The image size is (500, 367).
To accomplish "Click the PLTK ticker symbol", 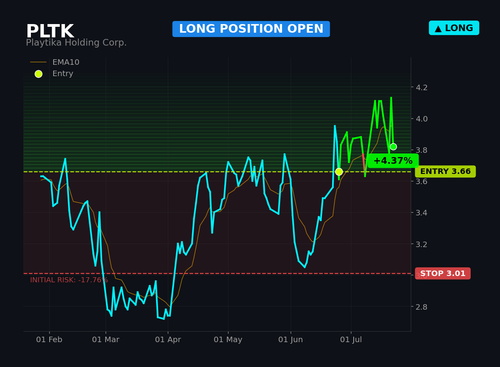I will coord(50,31).
